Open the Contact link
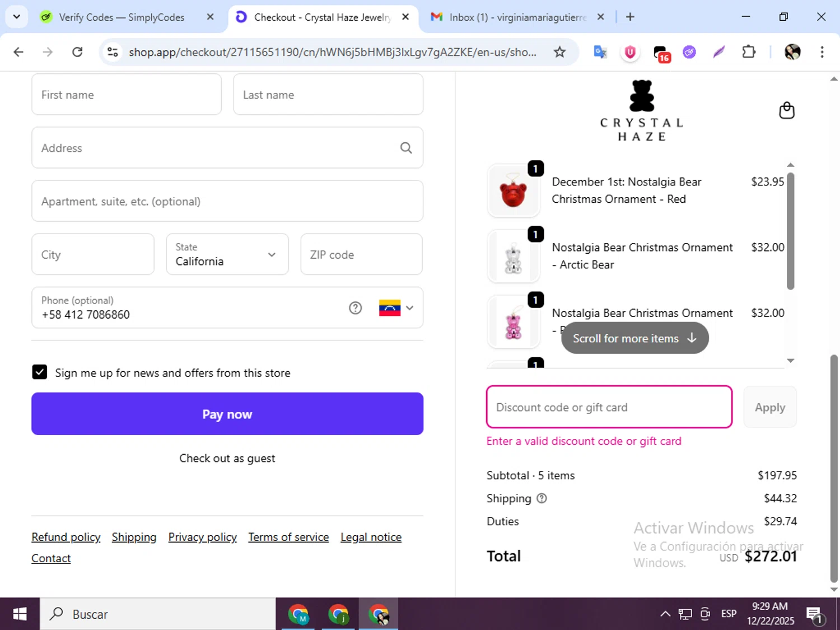The height and width of the screenshot is (630, 840). (51, 558)
